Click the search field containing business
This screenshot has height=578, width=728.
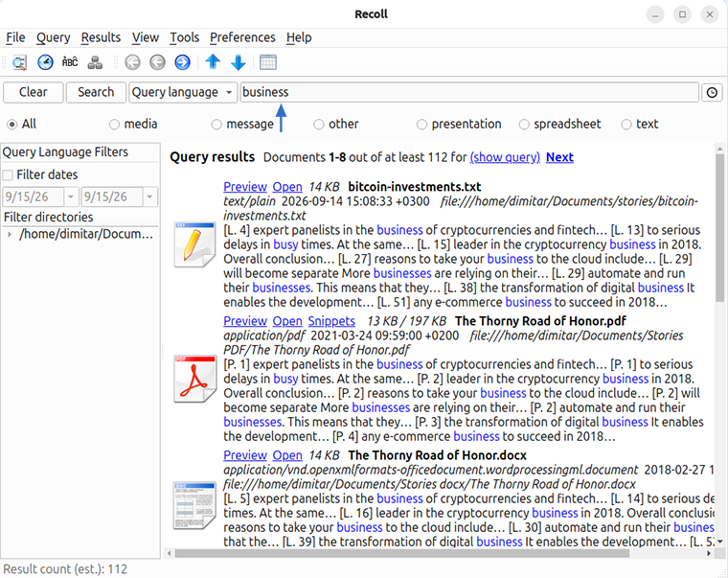pyautogui.click(x=469, y=92)
